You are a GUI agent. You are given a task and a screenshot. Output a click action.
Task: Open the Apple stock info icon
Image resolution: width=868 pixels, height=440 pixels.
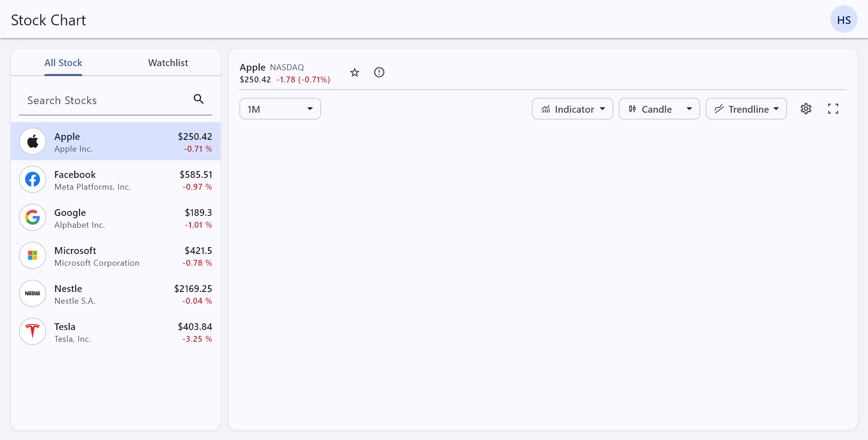(x=379, y=72)
